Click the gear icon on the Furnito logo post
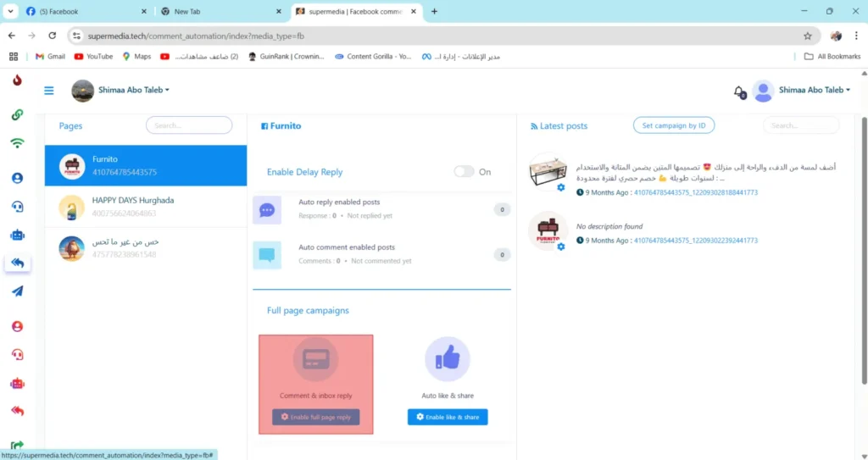The height and width of the screenshot is (460, 868). tap(561, 247)
